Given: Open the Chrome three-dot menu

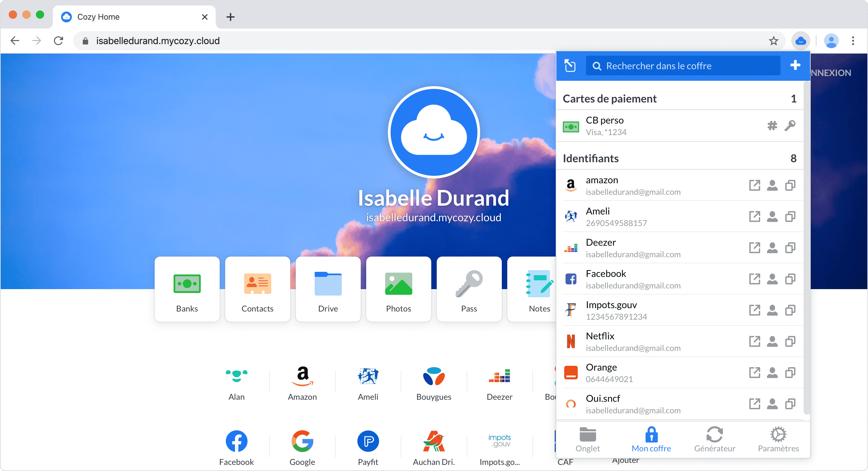Looking at the screenshot, I should 853,41.
